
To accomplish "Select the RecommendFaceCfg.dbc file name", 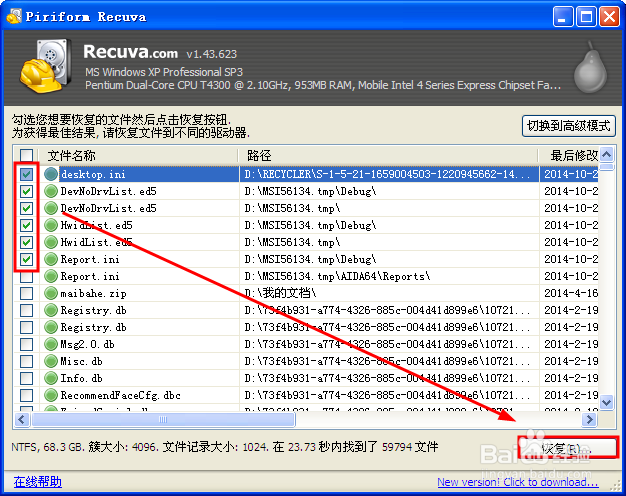I will tap(121, 395).
